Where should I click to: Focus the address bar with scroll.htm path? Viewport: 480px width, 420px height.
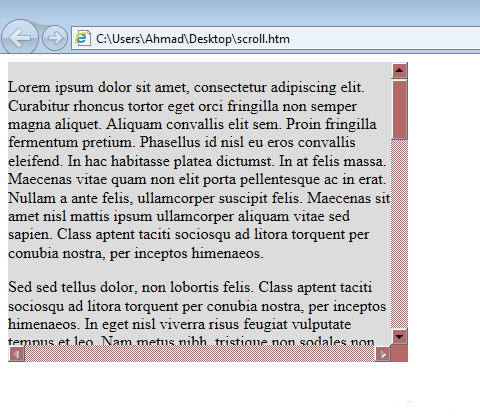tap(276, 38)
